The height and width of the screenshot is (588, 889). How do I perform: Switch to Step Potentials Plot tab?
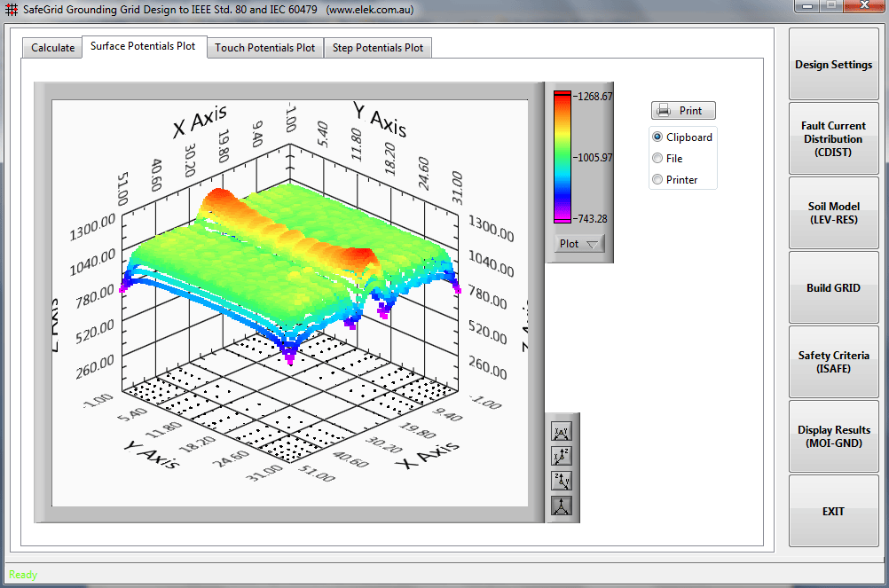click(377, 48)
